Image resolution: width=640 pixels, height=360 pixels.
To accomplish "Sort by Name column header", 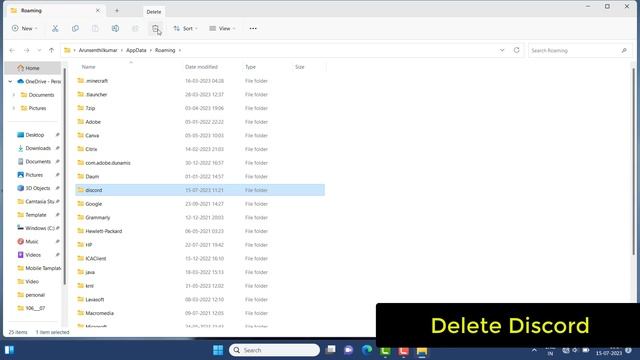I will coord(89,67).
